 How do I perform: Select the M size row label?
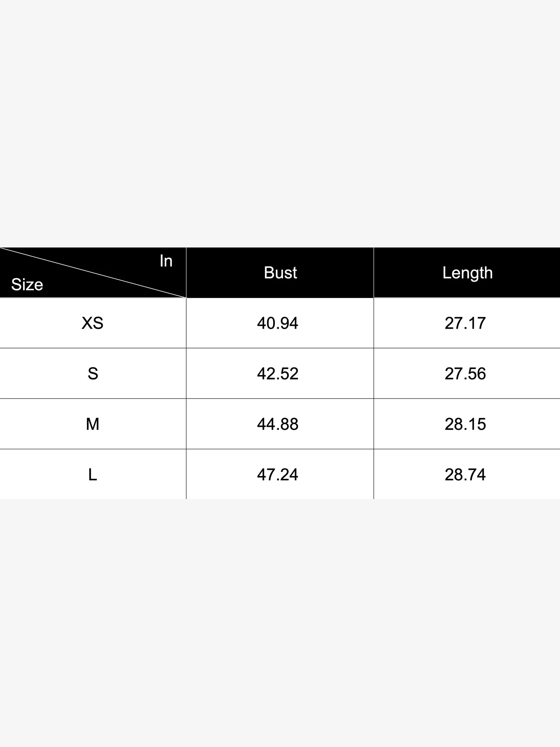click(x=93, y=424)
